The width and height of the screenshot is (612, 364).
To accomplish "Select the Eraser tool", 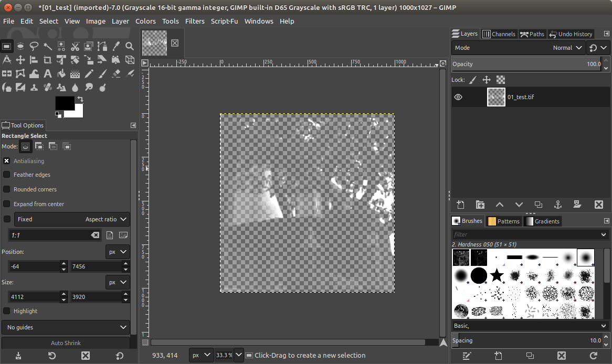I will [x=116, y=73].
